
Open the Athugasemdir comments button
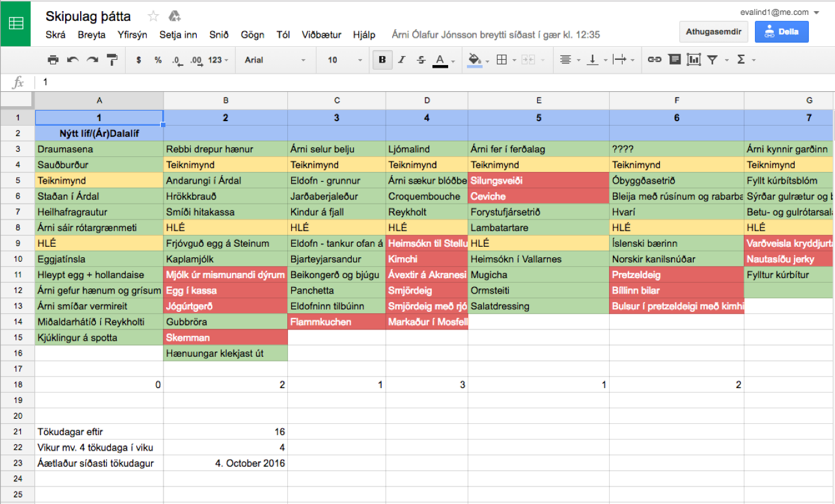click(x=713, y=31)
